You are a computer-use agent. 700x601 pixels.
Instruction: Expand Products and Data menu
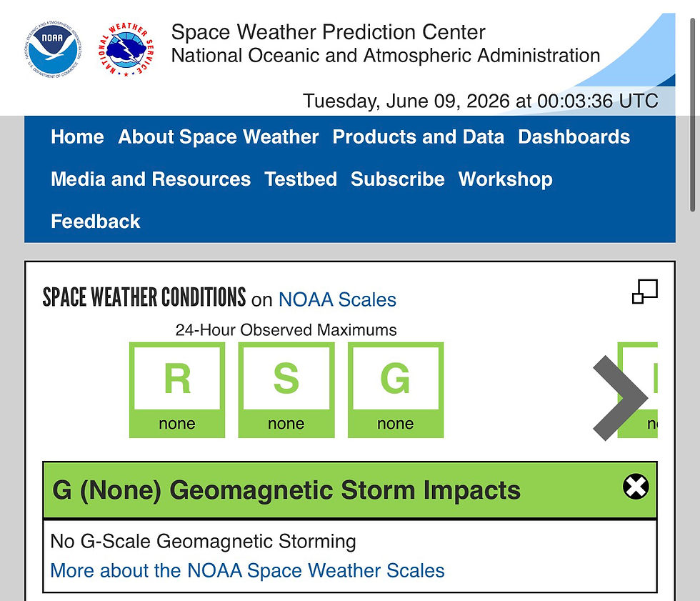(x=419, y=136)
